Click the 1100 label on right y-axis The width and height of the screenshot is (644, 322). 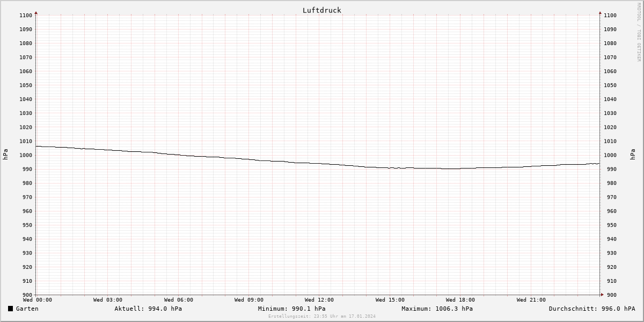[610, 16]
